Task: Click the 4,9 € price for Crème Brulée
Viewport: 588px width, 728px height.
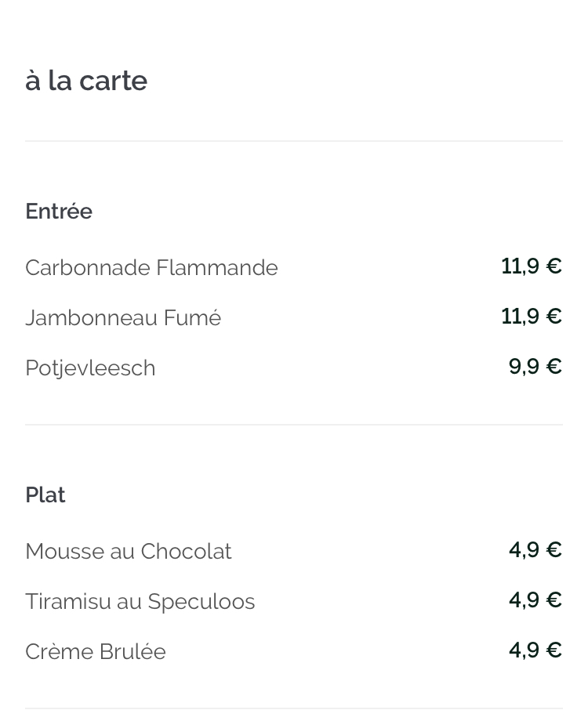Action: pyautogui.click(x=535, y=650)
